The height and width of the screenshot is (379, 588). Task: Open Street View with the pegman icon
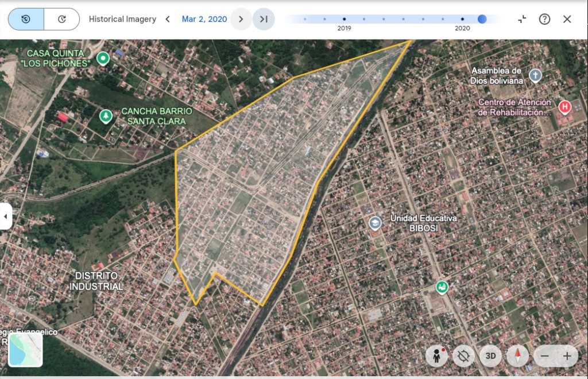[437, 356]
